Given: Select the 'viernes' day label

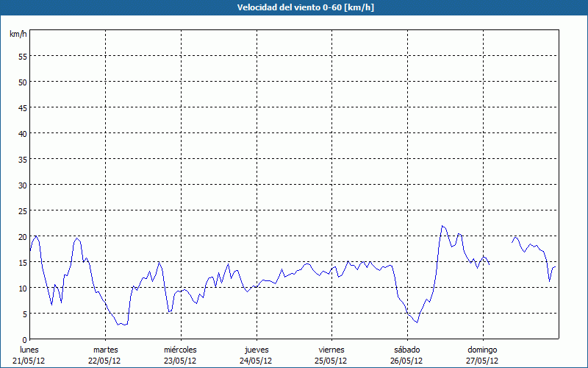Looking at the screenshot, I should click(331, 350).
